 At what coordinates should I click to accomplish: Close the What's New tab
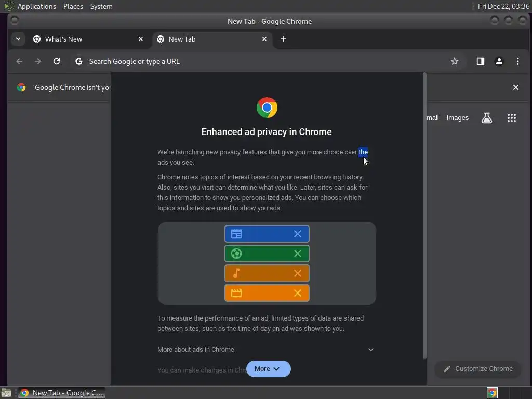141,39
